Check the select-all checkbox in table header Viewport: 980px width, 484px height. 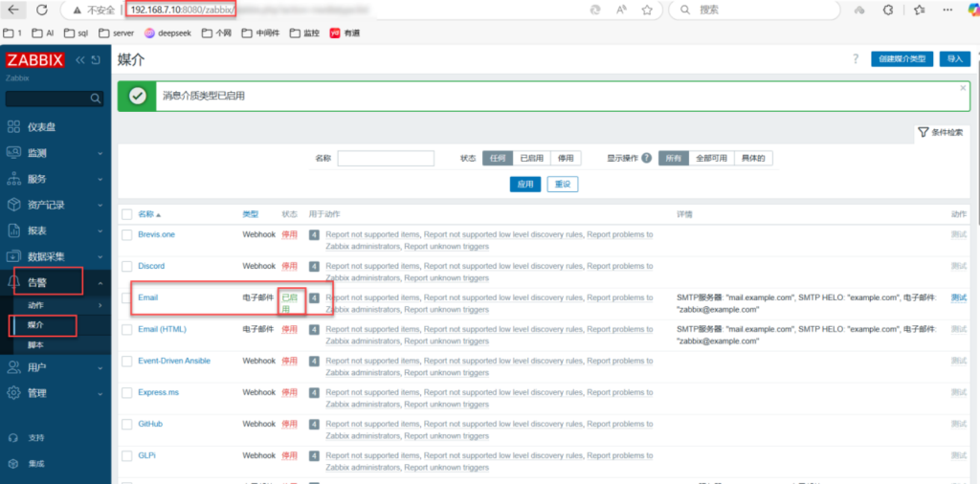[x=126, y=214]
